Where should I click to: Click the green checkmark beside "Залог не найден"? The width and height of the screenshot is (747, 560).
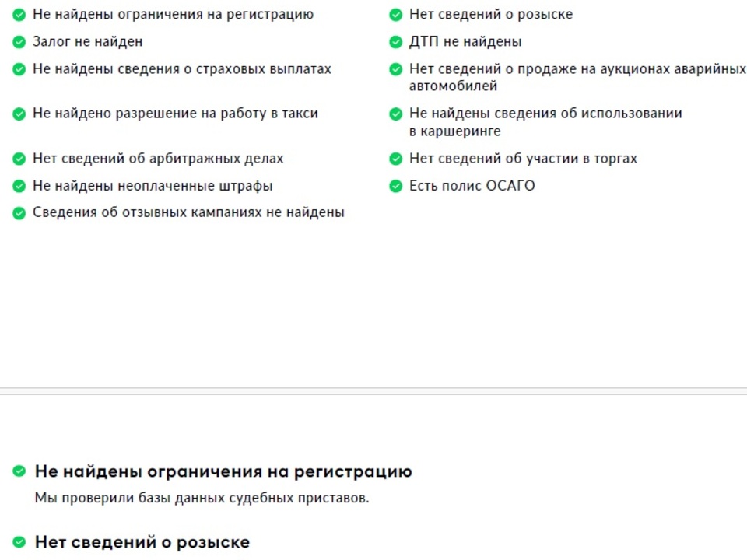coord(19,42)
